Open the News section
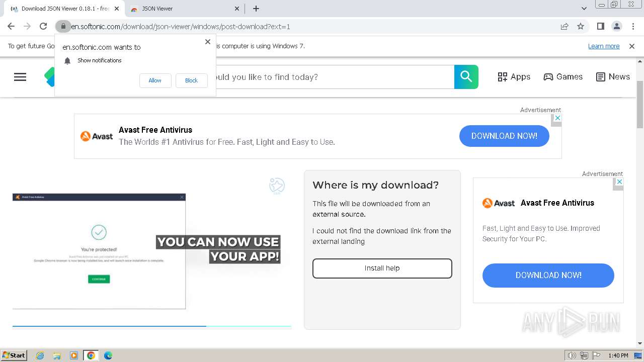The height and width of the screenshot is (362, 644). click(x=613, y=77)
